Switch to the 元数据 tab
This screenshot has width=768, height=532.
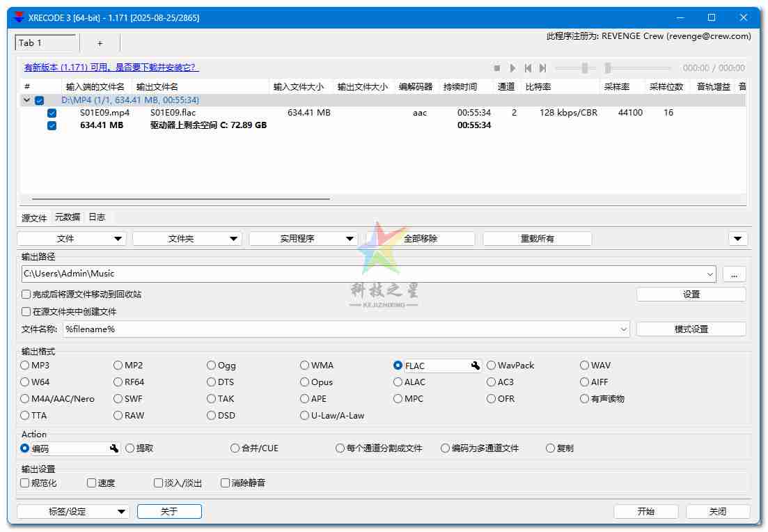[68, 217]
